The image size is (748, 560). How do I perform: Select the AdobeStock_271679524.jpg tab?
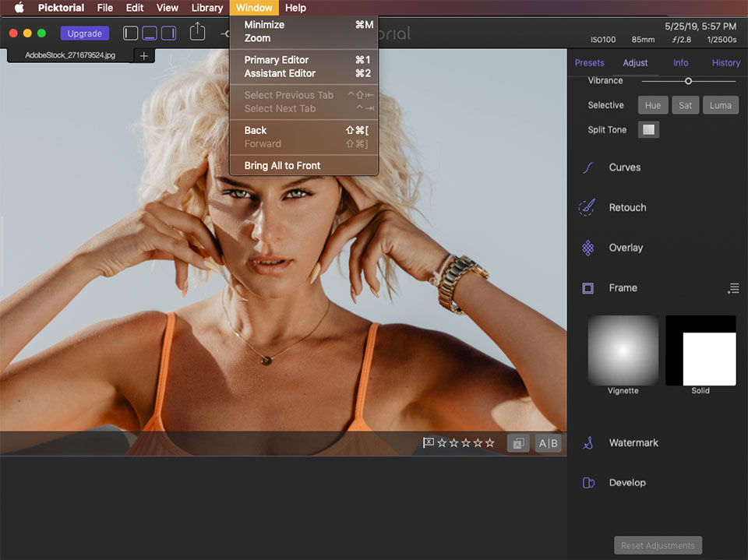click(x=70, y=55)
